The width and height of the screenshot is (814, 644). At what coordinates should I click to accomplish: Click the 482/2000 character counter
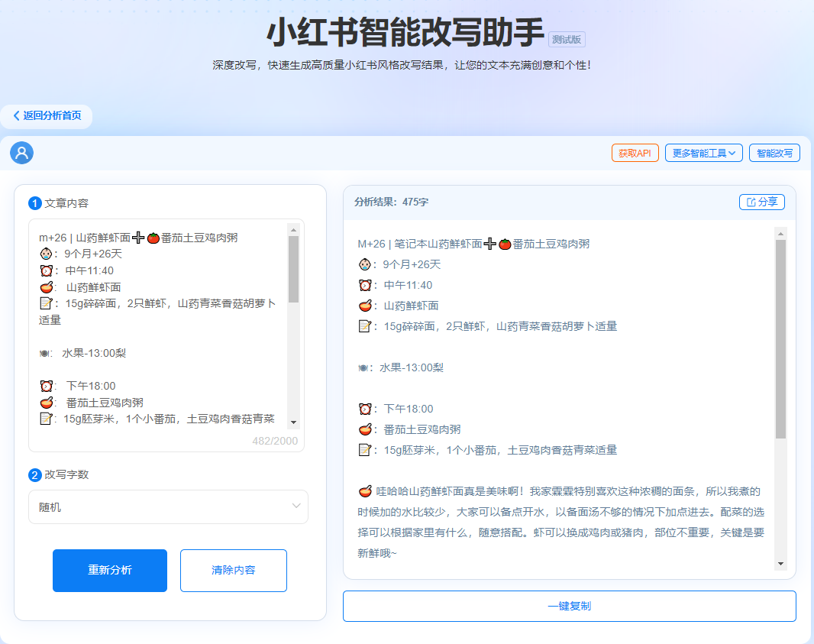coord(275,441)
